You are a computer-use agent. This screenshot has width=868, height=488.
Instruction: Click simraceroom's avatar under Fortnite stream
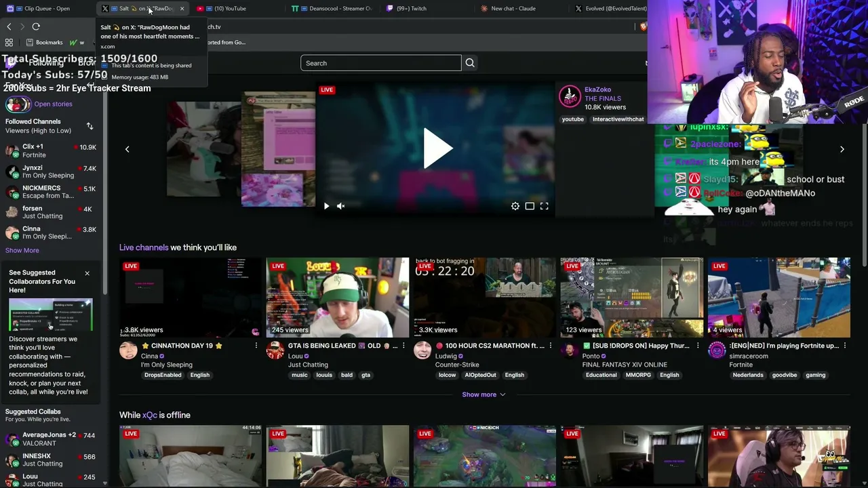click(717, 350)
